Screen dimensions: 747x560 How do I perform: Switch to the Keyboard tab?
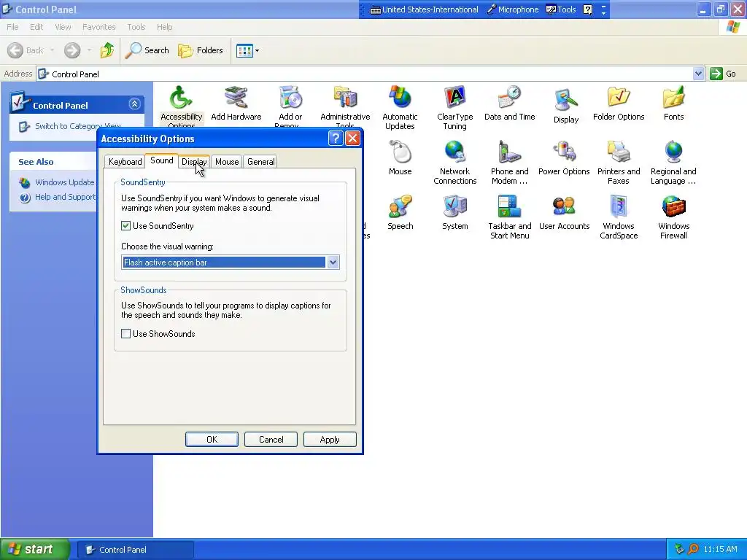(125, 161)
